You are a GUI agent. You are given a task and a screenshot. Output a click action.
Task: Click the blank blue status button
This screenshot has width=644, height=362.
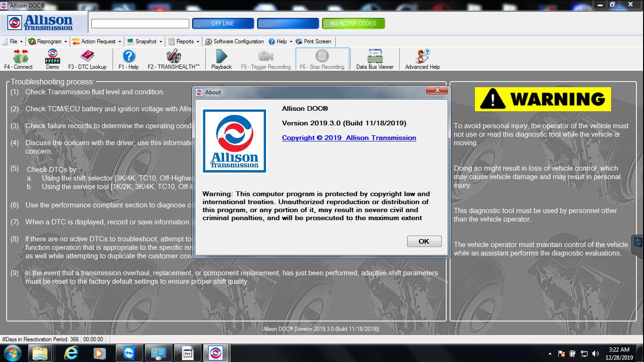[288, 23]
